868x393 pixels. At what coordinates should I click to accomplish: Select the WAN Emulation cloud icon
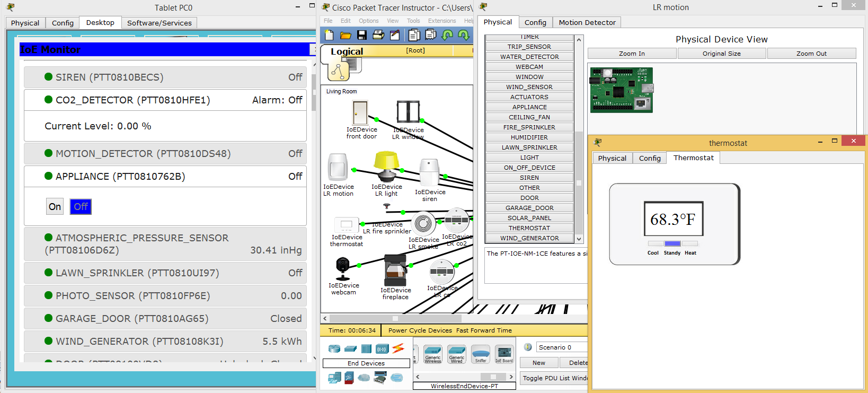point(364,378)
